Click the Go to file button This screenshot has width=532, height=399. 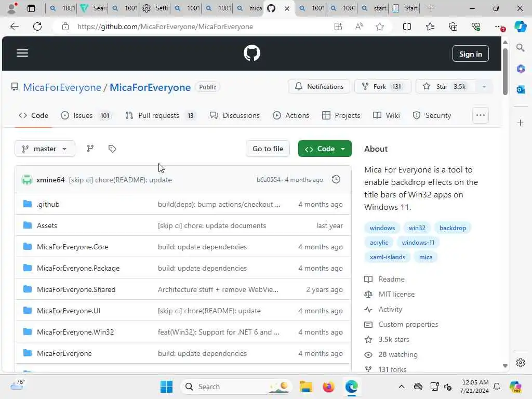click(268, 149)
